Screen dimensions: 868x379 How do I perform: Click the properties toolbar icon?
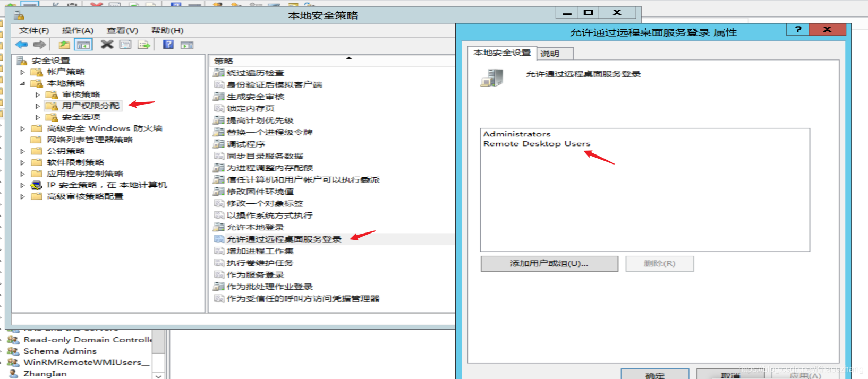125,45
